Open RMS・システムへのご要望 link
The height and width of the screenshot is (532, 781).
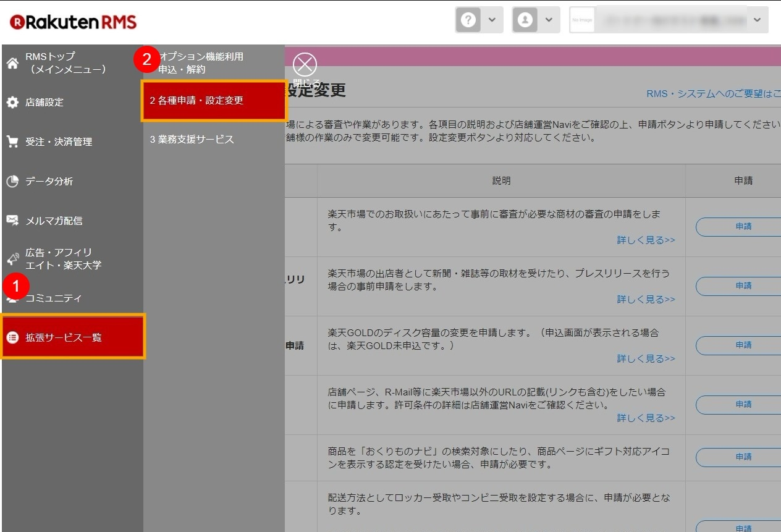(x=714, y=94)
